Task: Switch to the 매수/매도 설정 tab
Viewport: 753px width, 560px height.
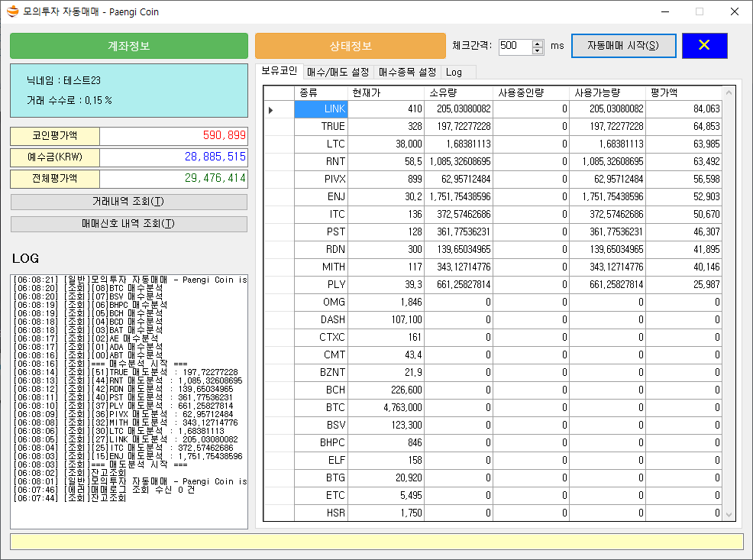Action: pyautogui.click(x=338, y=73)
